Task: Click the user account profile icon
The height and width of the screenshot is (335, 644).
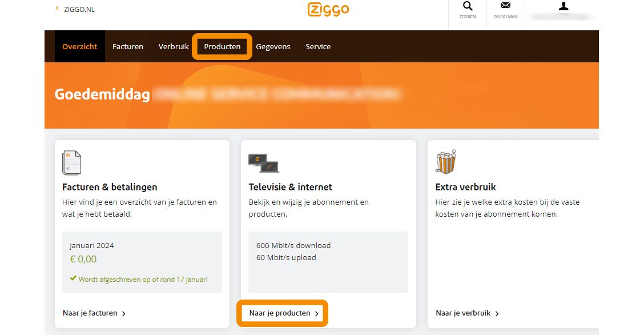Action: (x=563, y=7)
